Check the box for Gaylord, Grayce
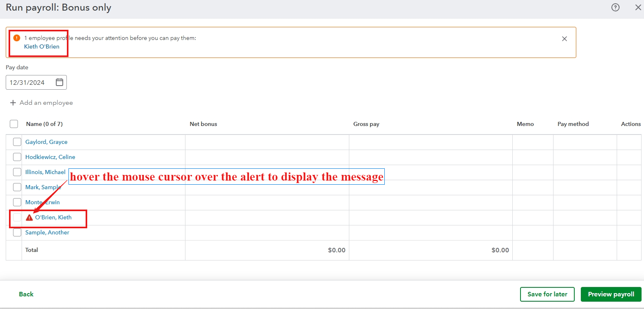Image resolution: width=644 pixels, height=309 pixels. coord(17,142)
